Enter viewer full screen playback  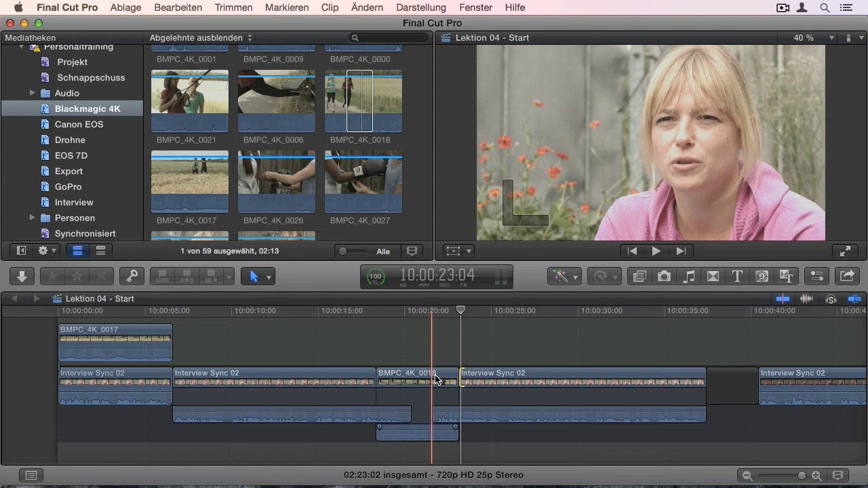pos(845,251)
